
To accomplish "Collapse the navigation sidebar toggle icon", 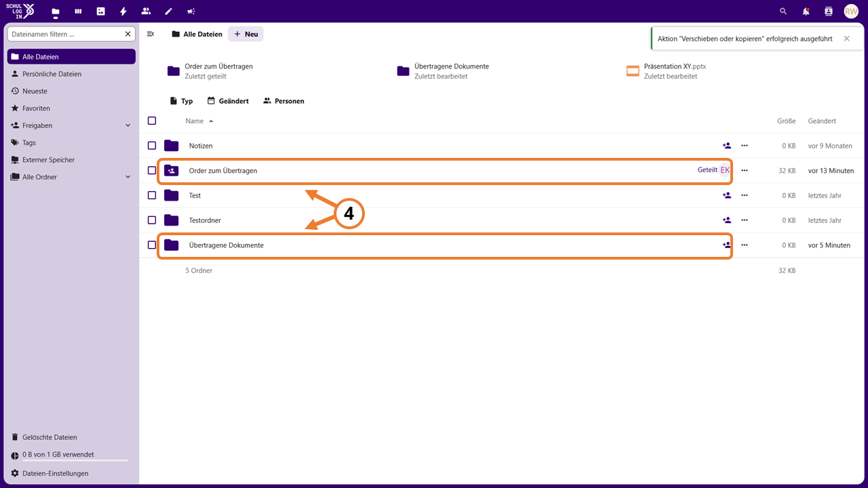I will click(x=151, y=34).
